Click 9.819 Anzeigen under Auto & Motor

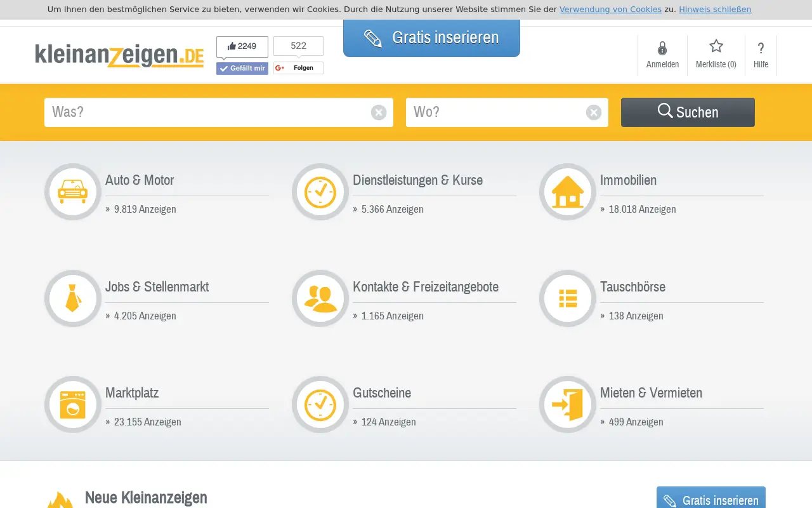pos(145,209)
